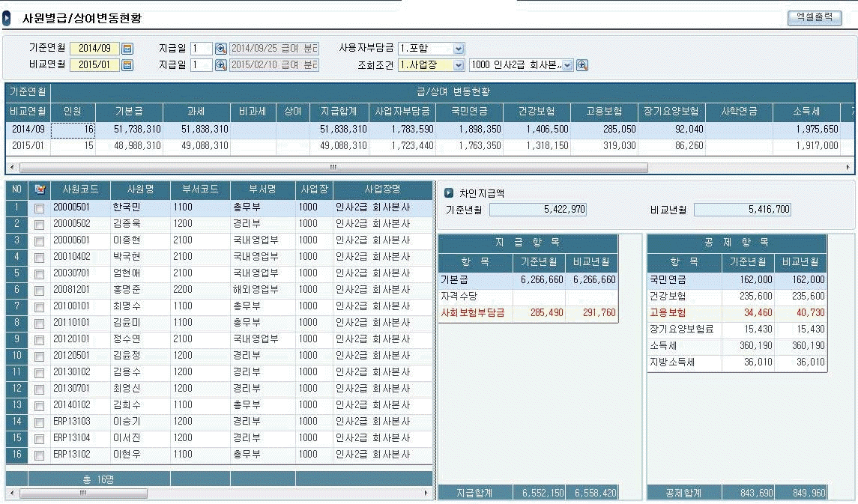
Task: Tick checkbox for employee 박국현
Action: [39, 257]
